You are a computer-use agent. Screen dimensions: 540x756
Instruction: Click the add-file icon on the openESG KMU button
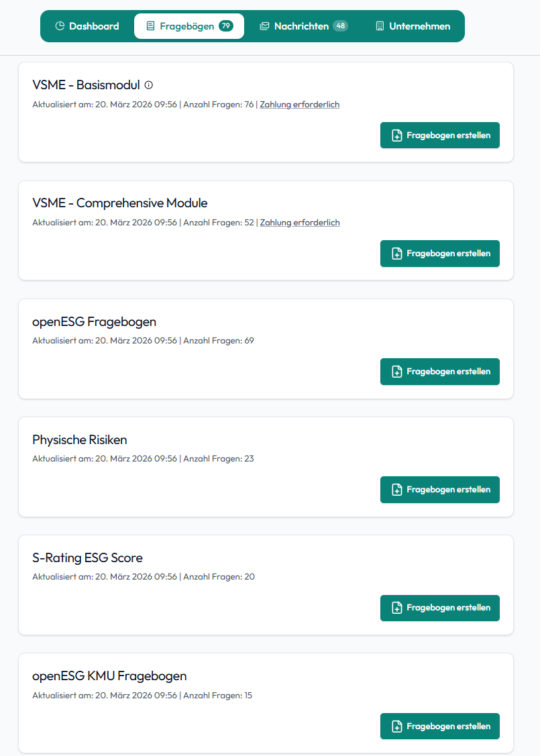click(x=396, y=726)
